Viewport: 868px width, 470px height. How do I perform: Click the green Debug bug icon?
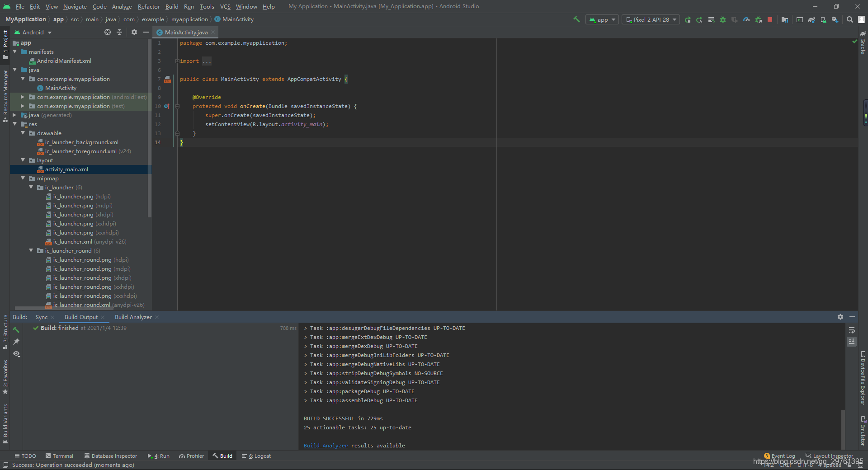[x=723, y=20]
